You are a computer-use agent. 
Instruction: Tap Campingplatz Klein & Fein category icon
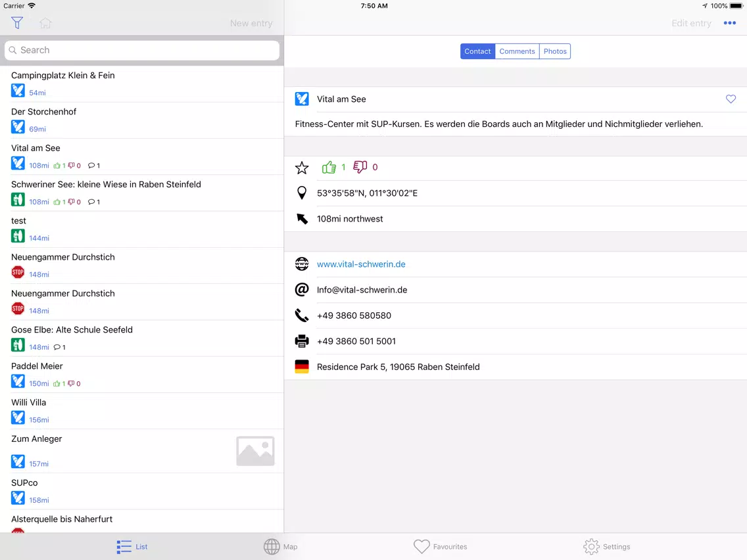(18, 91)
